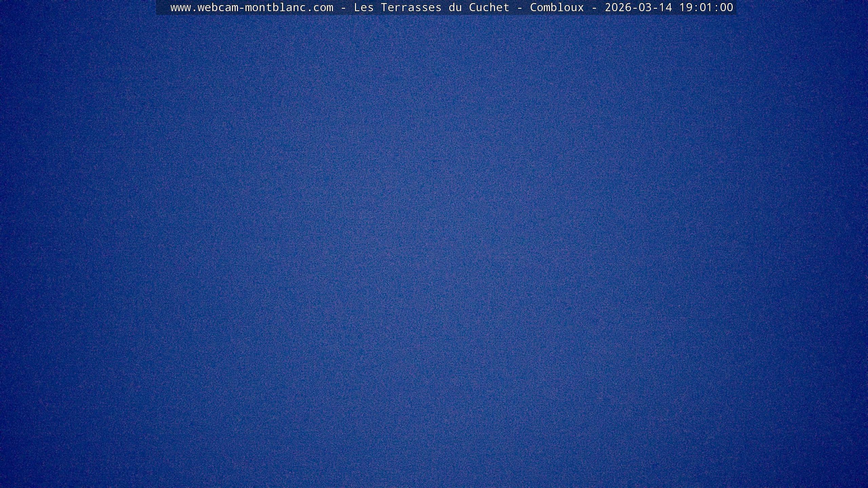868x488 pixels.
Task: Click the 'Les Terrasses du Cuchet' caption
Action: pyautogui.click(x=431, y=7)
